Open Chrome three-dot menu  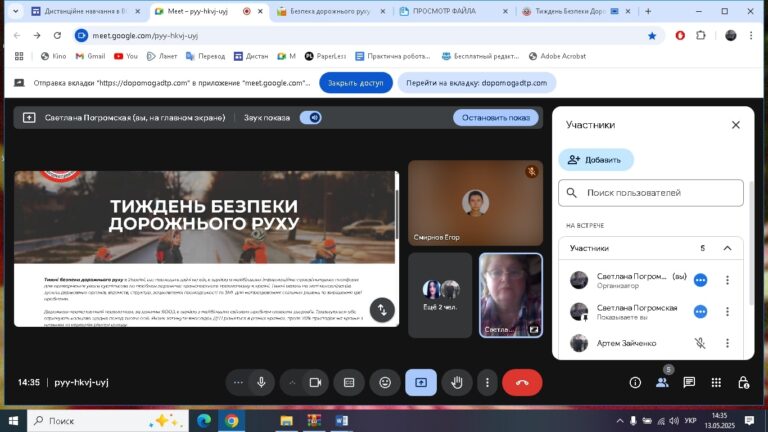pos(751,35)
